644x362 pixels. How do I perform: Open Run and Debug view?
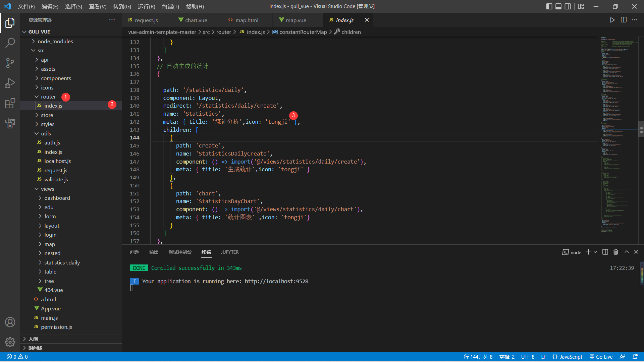[x=10, y=83]
